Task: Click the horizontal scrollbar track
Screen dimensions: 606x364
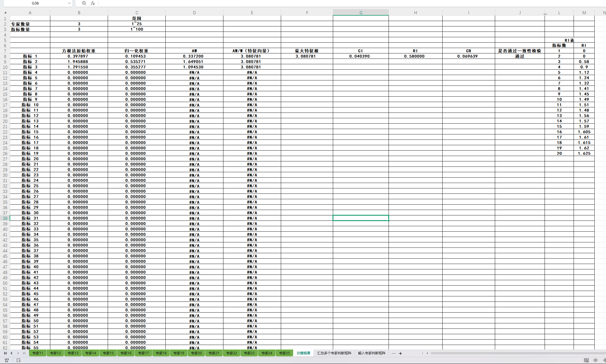Action: click(x=512, y=353)
